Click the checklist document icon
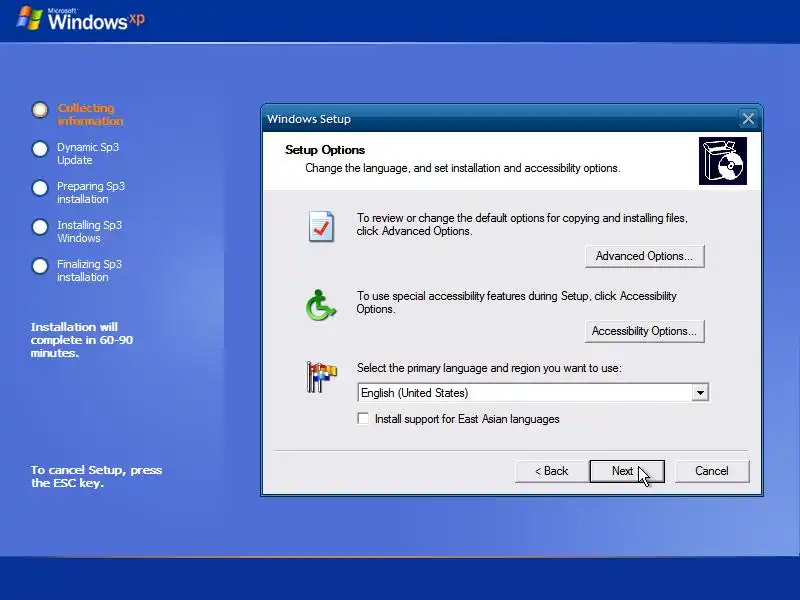800x600 pixels. coord(321,226)
